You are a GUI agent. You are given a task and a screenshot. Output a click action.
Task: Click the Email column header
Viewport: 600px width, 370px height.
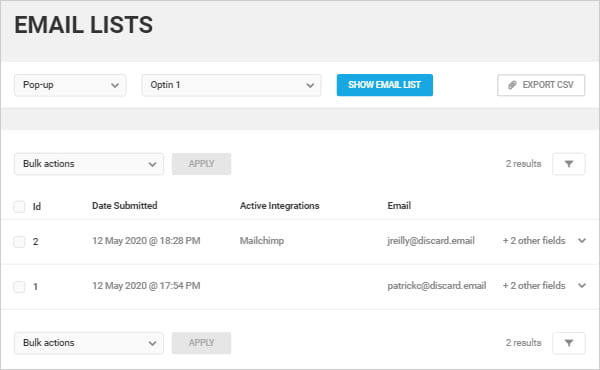399,205
